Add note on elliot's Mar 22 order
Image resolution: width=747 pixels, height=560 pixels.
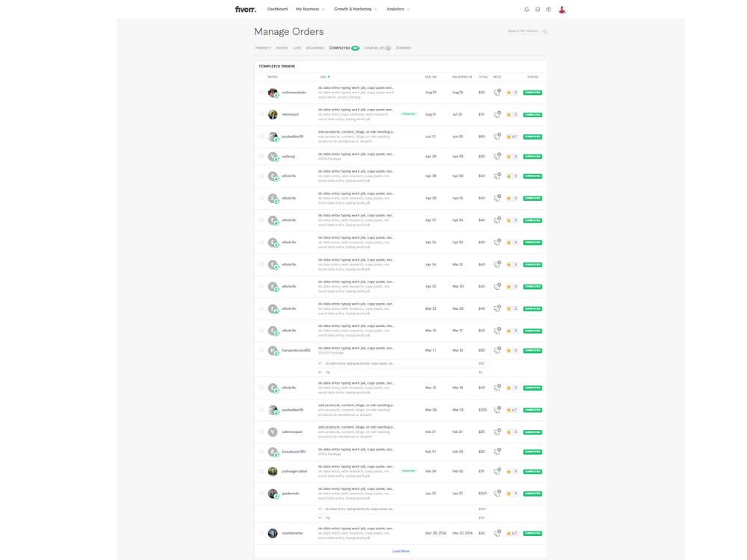[497, 308]
